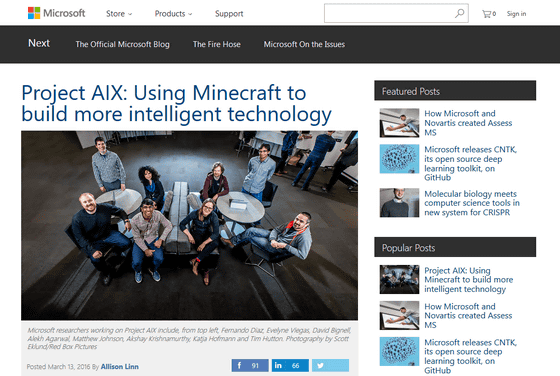The height and width of the screenshot is (376, 560).
Task: Open the Support menu item
Action: click(229, 14)
